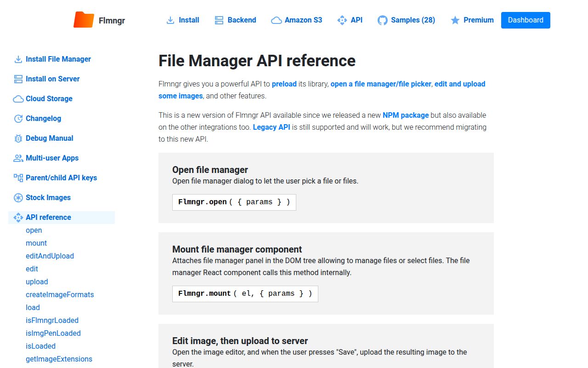Jump to the 'upload' API sub-item

(37, 282)
